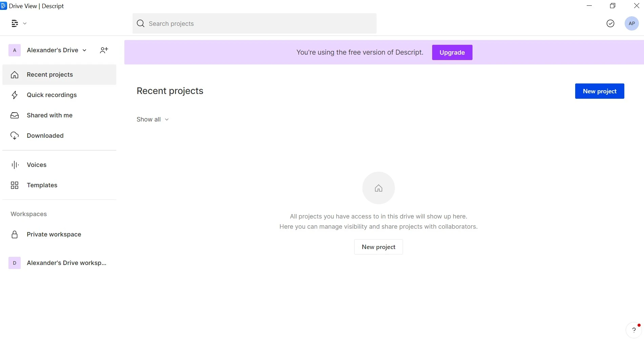This screenshot has height=343, width=644.
Task: Click the Private workspace lock icon
Action: [x=15, y=234]
